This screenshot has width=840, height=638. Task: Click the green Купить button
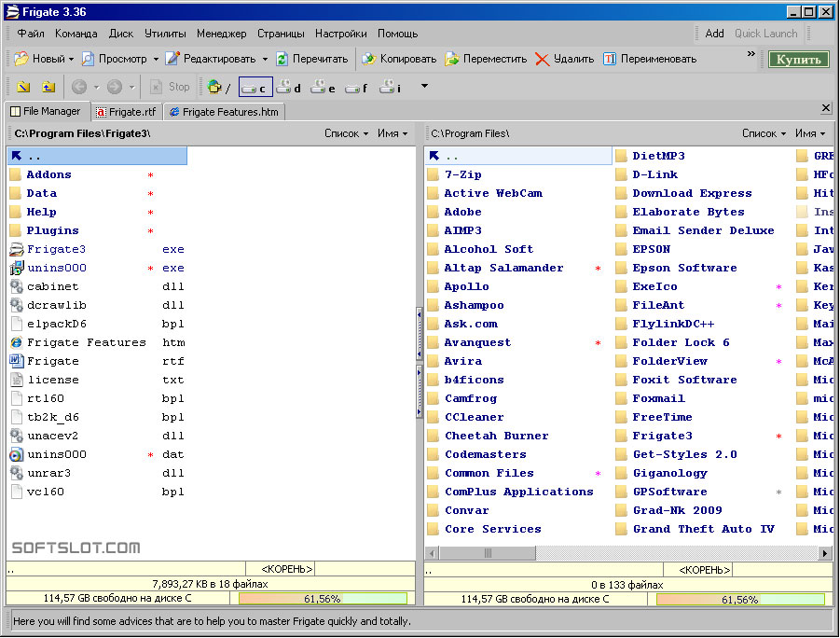(798, 60)
